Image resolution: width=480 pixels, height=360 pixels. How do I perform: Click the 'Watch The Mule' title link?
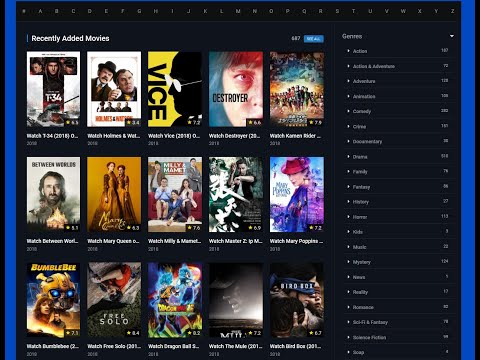[236, 346]
